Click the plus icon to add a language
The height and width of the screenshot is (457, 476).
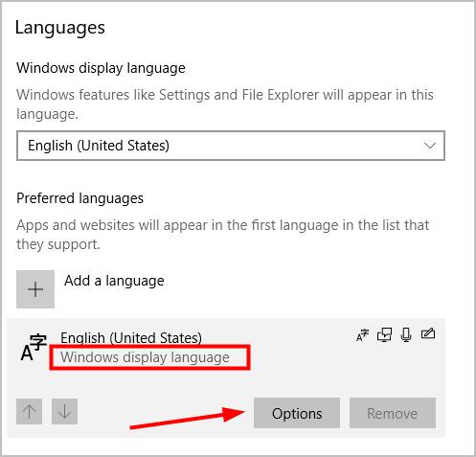(35, 289)
